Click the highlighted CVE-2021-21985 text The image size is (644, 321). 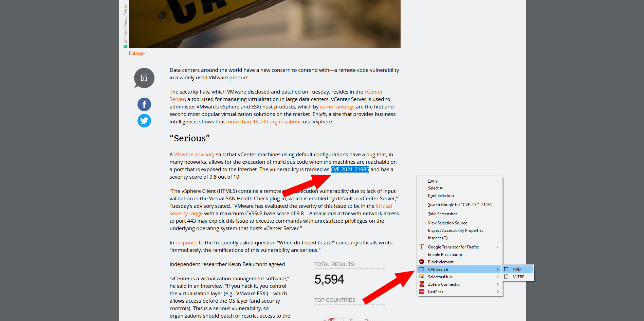pyautogui.click(x=350, y=169)
